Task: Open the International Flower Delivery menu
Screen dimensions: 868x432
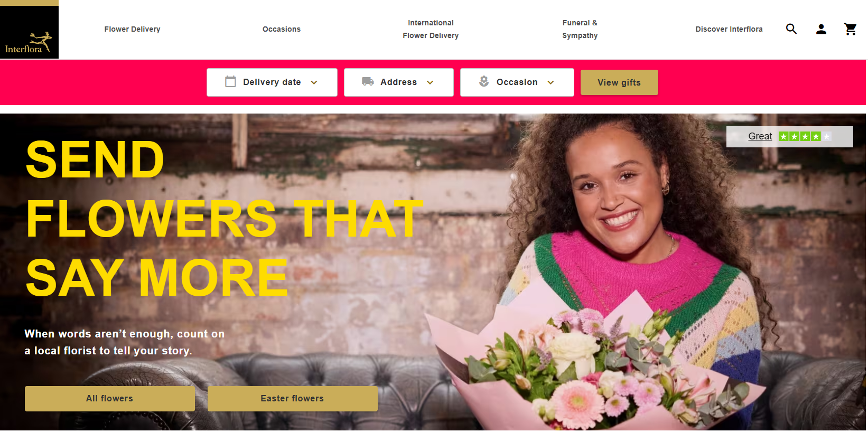Action: [x=431, y=29]
